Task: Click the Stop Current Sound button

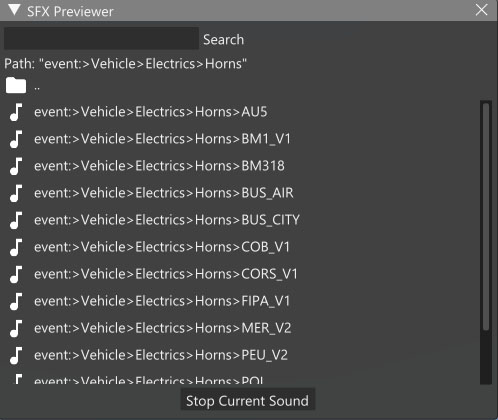Action: pos(247,401)
